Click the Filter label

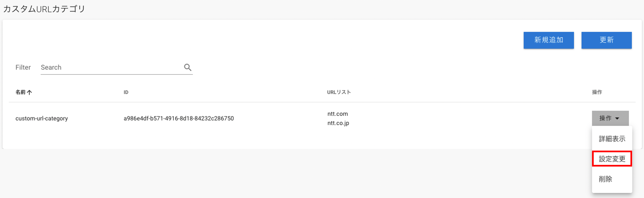coord(23,67)
